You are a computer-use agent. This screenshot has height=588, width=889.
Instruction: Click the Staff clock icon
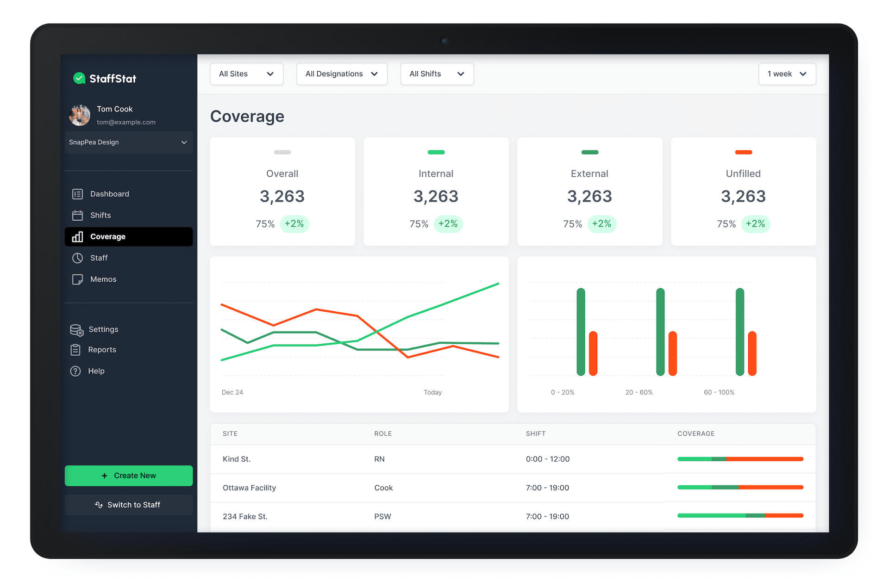coord(77,258)
